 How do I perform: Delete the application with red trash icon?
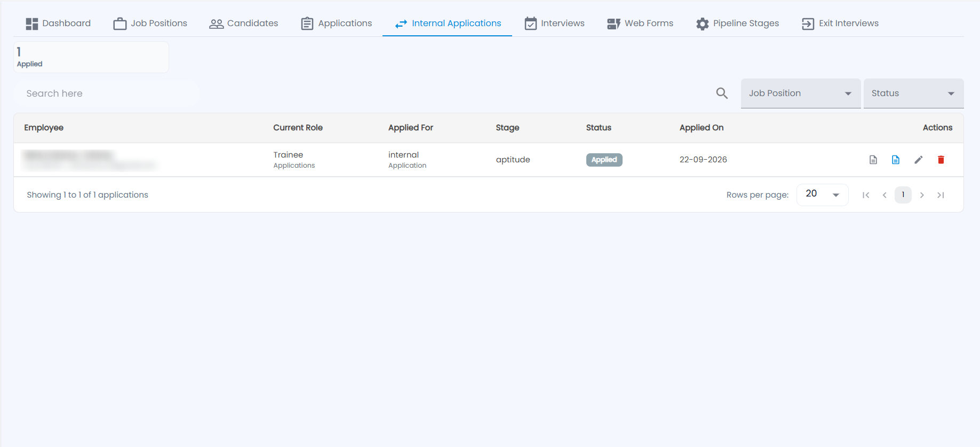[x=941, y=160]
